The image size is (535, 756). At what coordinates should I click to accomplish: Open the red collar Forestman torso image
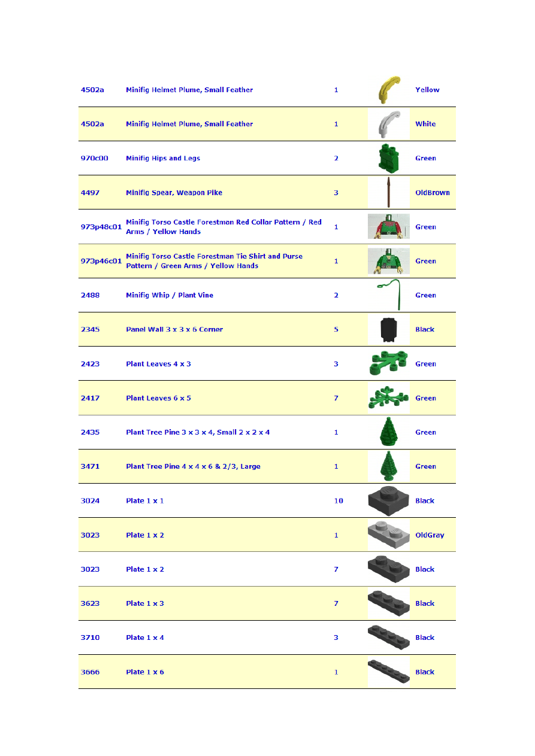click(388, 226)
